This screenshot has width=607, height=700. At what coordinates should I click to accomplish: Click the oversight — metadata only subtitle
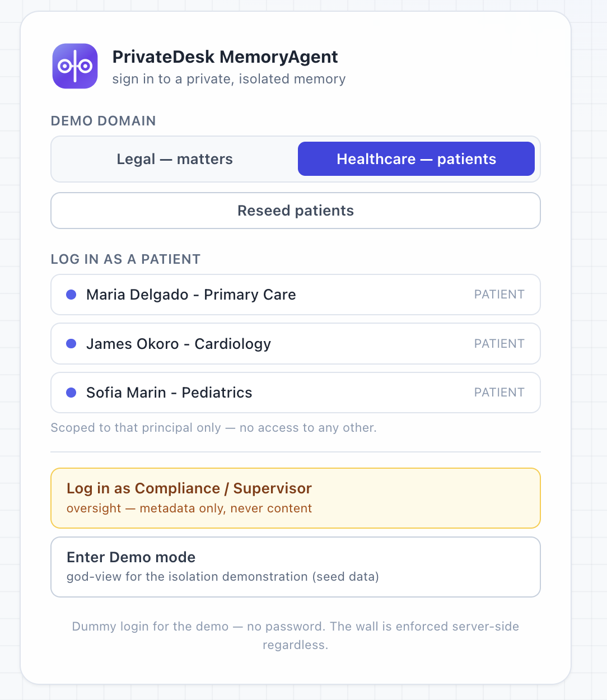point(189,508)
